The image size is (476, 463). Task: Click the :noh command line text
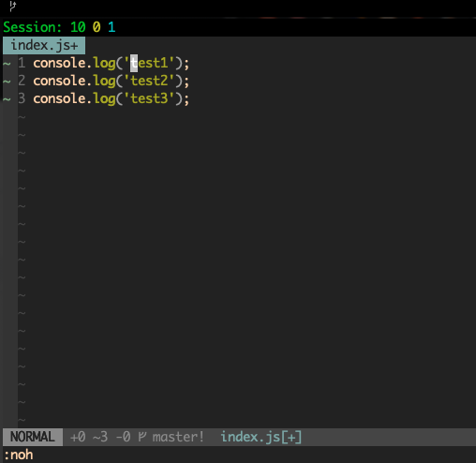19,455
